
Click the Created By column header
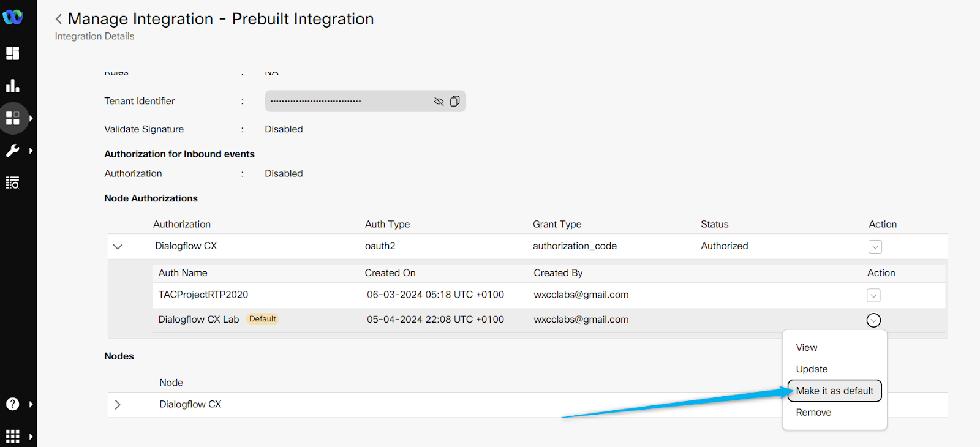[x=558, y=273]
